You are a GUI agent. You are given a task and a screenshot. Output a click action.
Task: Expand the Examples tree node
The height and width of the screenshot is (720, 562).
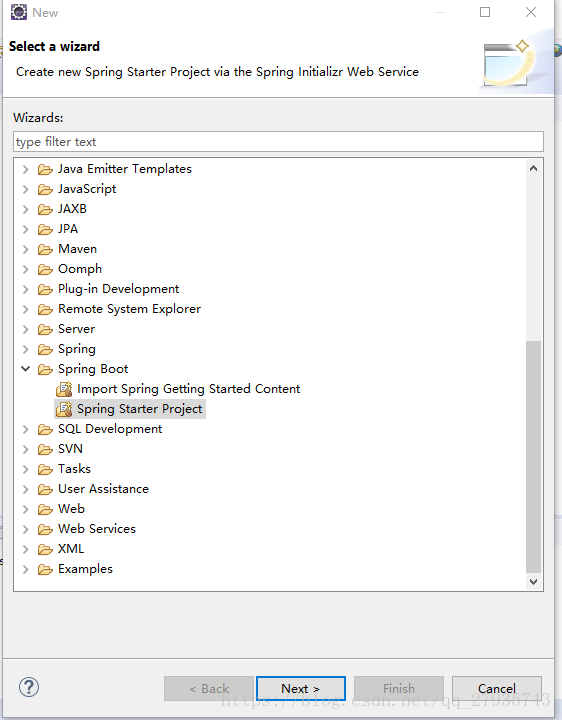(x=26, y=569)
